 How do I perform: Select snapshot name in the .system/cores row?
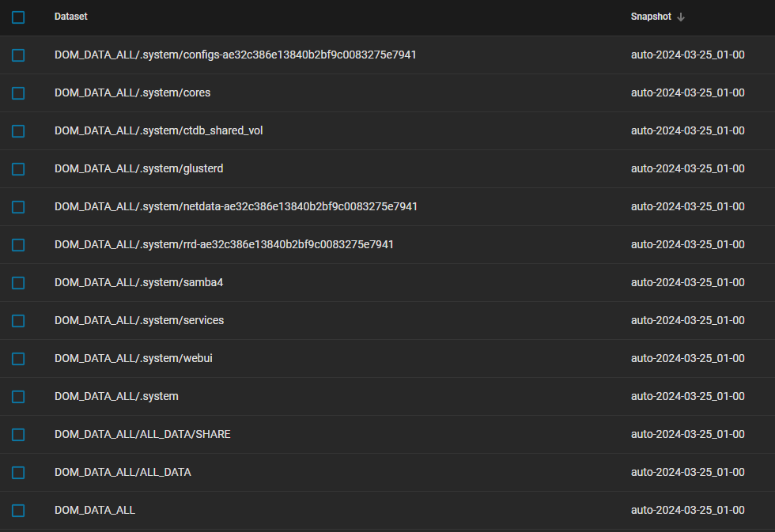(x=687, y=92)
